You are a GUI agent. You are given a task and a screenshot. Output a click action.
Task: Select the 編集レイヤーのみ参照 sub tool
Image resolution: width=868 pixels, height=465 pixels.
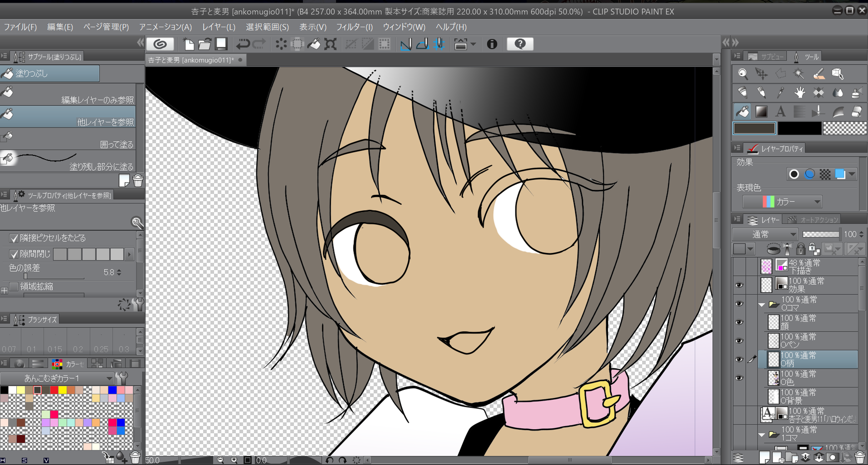point(68,95)
